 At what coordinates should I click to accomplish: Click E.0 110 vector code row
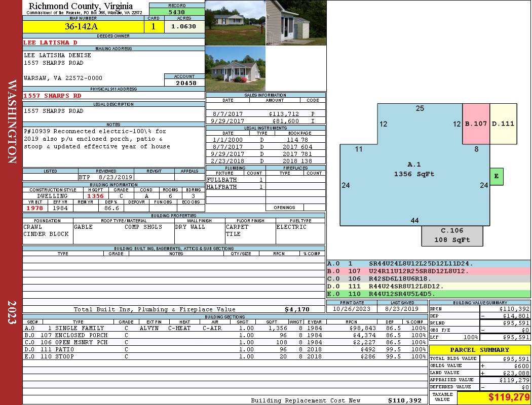(x=428, y=294)
